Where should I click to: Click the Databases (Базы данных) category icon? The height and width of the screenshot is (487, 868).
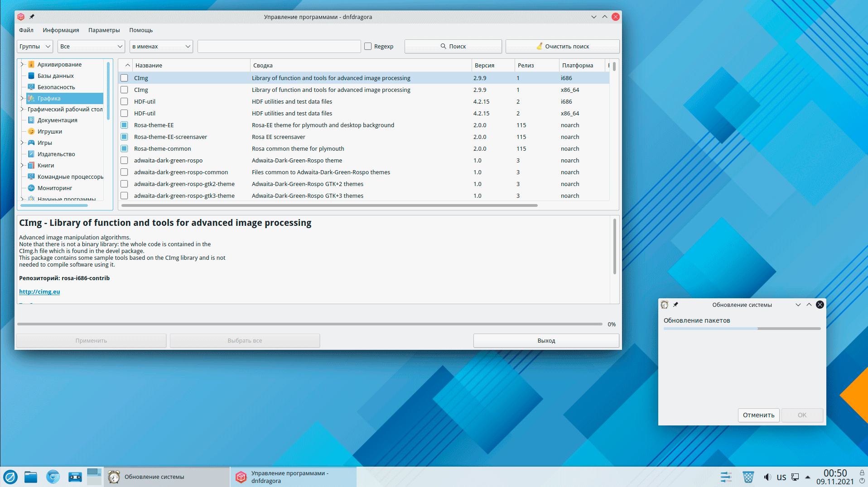(31, 76)
